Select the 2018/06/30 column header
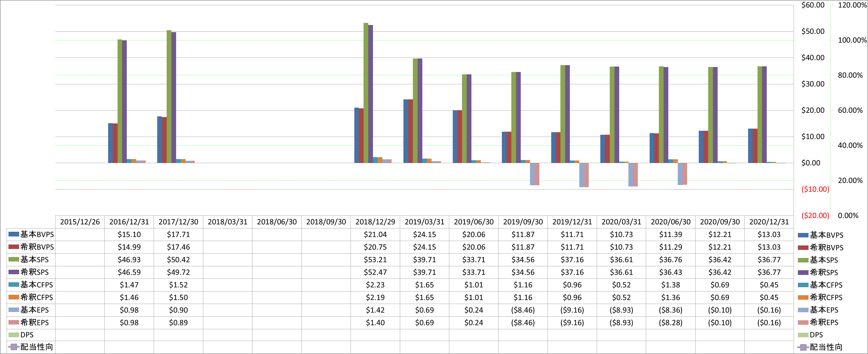 [277, 222]
